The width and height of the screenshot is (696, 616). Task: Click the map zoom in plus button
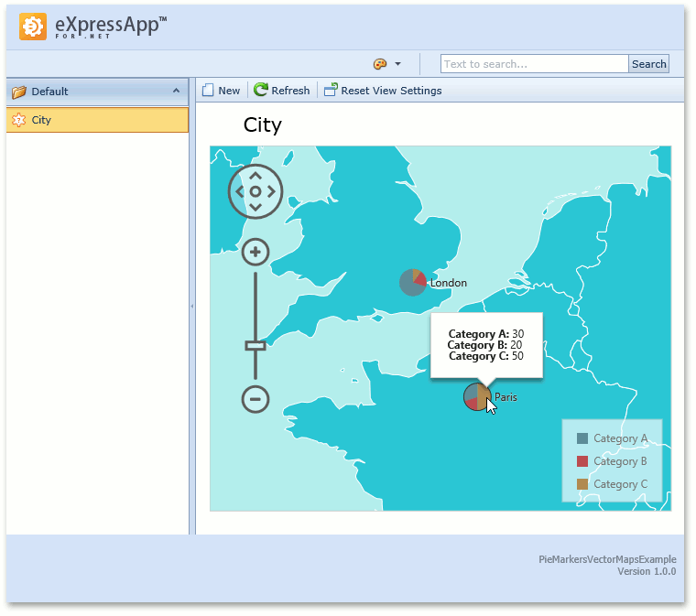256,252
